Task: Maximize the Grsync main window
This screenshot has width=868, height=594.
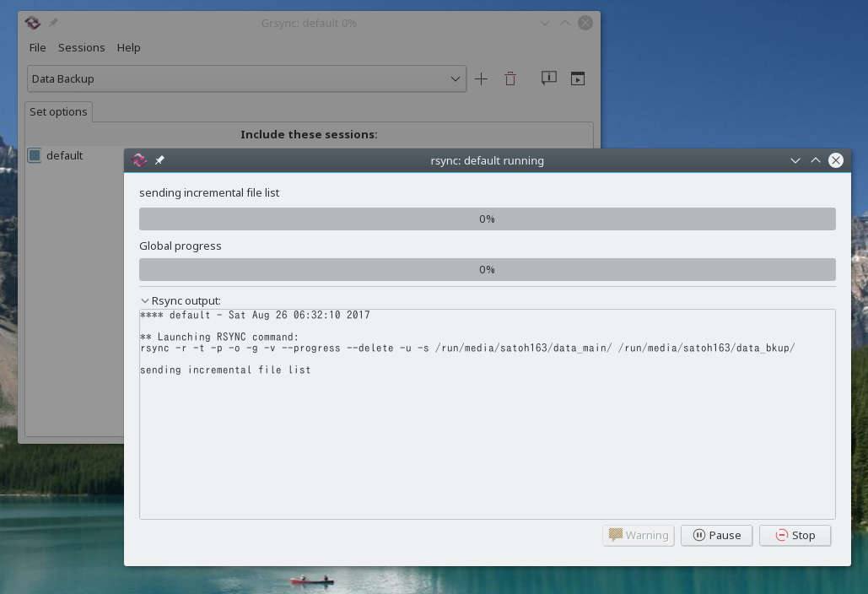Action: tap(565, 23)
